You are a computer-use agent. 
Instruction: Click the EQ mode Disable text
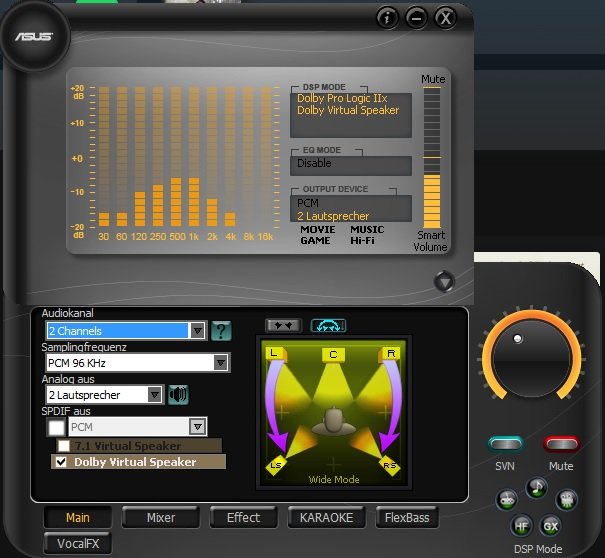314,163
